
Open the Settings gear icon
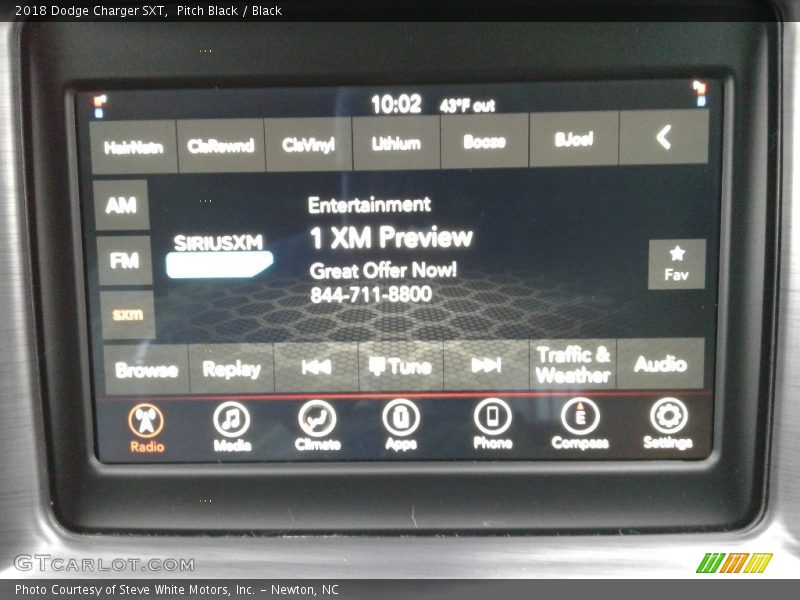[x=668, y=423]
